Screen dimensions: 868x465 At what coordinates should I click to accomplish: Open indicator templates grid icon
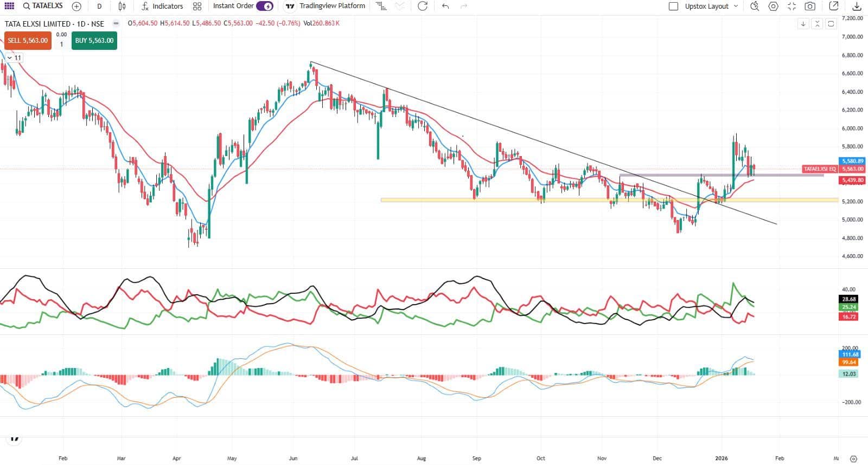197,7
